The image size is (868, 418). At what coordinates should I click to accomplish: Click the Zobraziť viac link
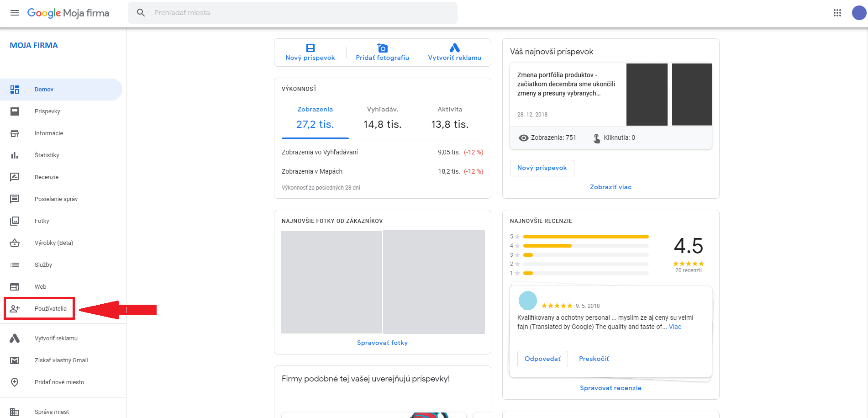[610, 187]
